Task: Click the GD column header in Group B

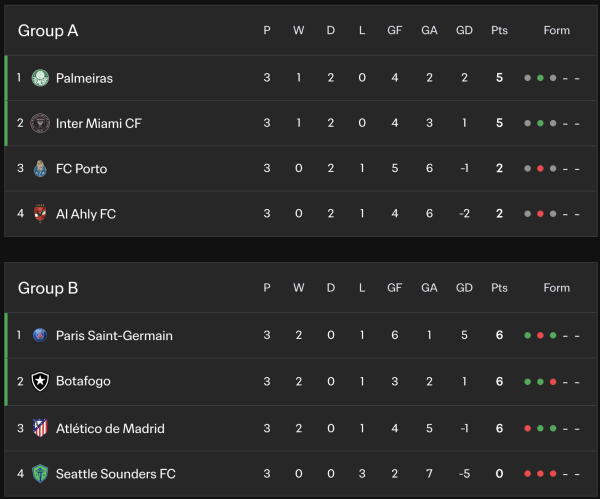Action: [x=464, y=288]
